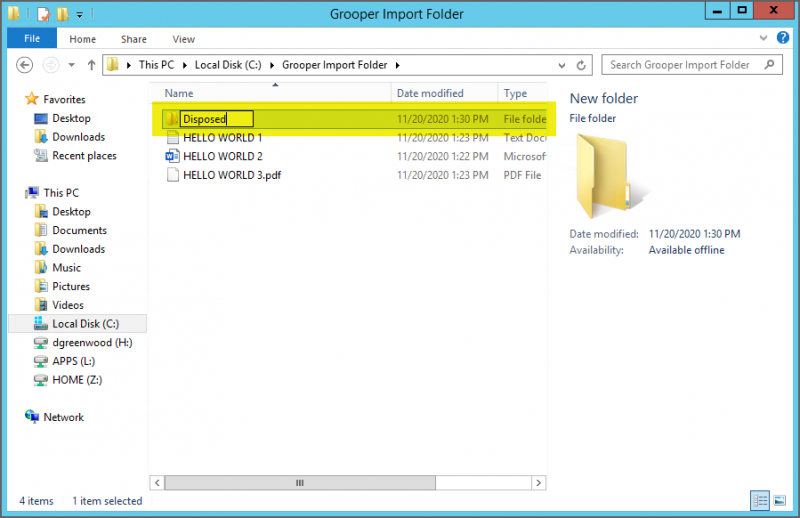The image size is (800, 518).
Task: Open Downloads under Favorites
Action: 79,137
